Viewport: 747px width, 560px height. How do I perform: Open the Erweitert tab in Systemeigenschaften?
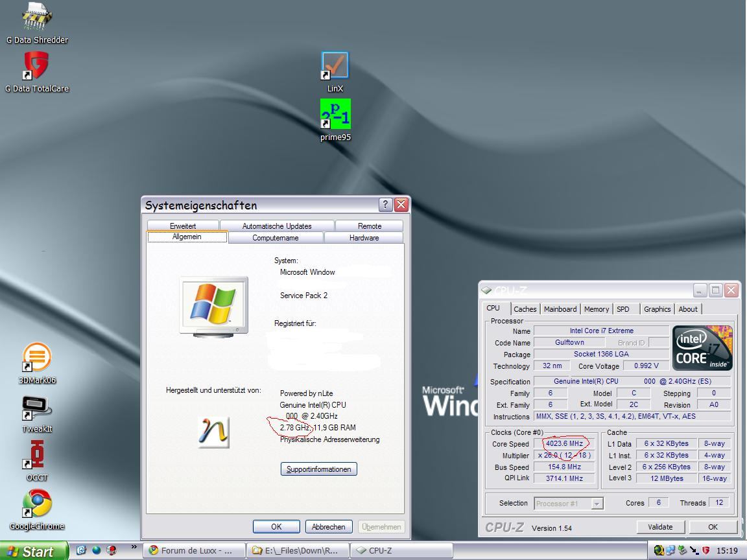pyautogui.click(x=183, y=226)
